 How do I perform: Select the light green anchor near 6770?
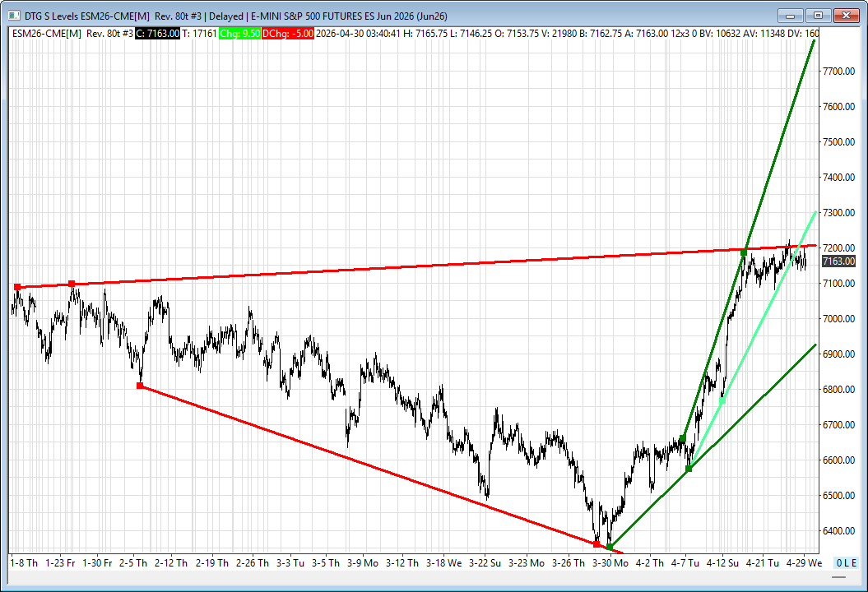tap(722, 401)
